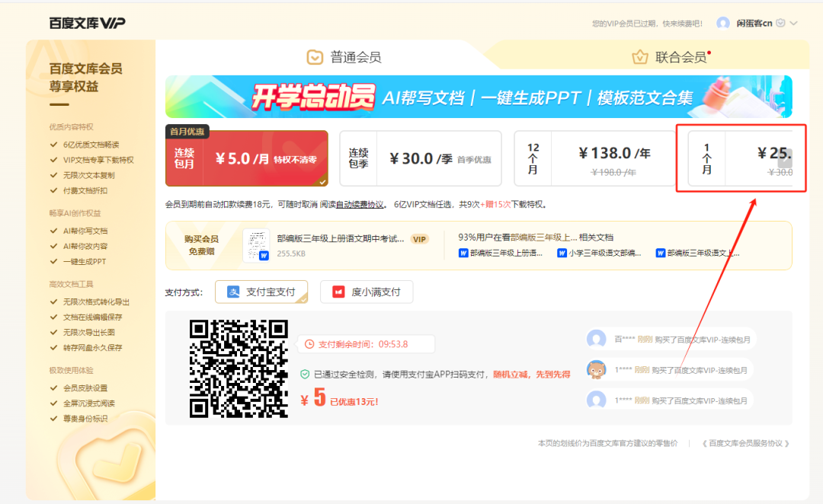Click avatar of buyer 百****
The width and height of the screenshot is (823, 504).
pyautogui.click(x=596, y=340)
